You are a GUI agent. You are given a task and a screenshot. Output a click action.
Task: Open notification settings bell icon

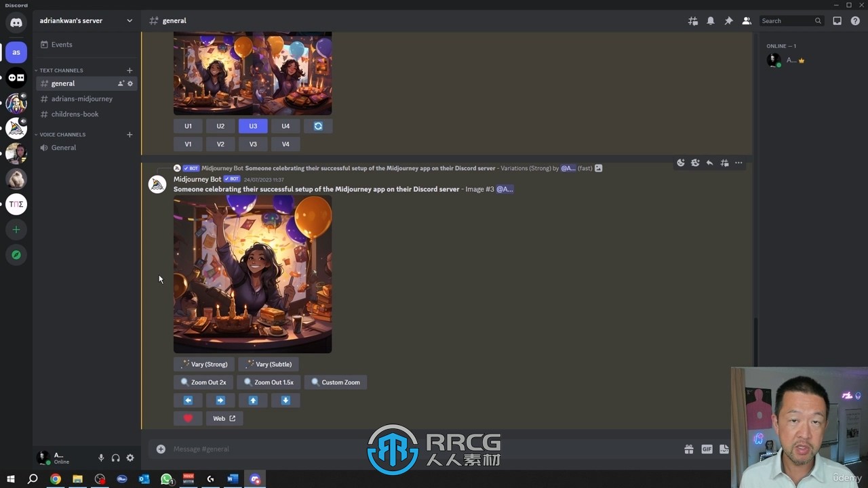click(711, 21)
